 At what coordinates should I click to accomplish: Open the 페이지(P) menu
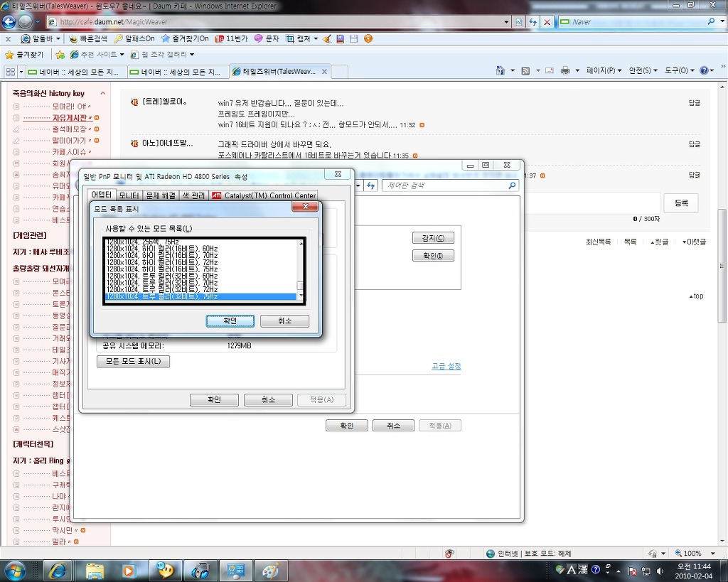pos(604,70)
